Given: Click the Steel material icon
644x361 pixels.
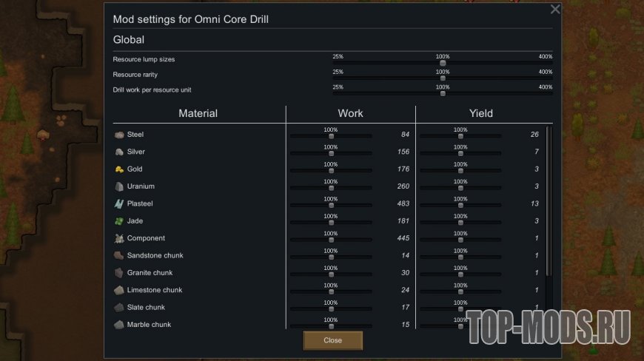Looking at the screenshot, I should [118, 135].
